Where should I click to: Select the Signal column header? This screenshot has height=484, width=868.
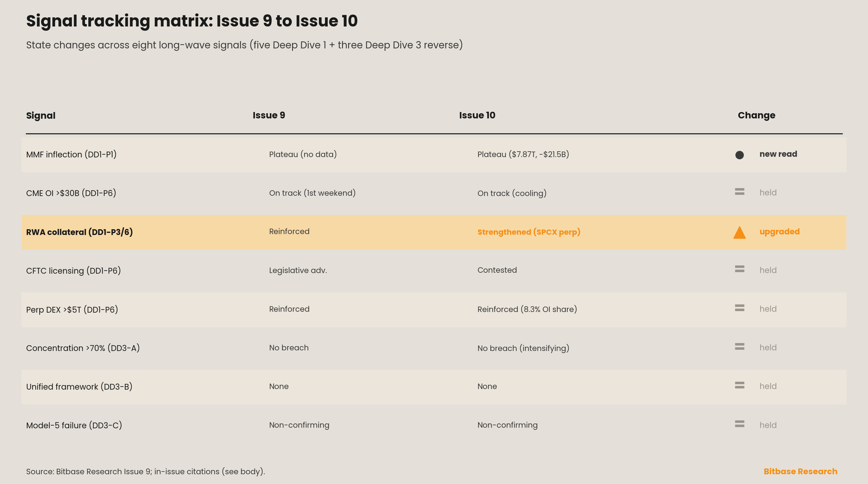point(41,116)
